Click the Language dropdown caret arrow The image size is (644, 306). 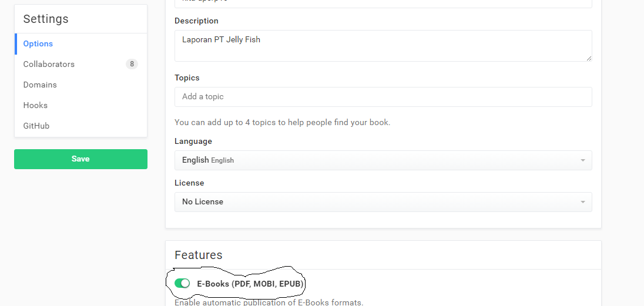click(582, 160)
